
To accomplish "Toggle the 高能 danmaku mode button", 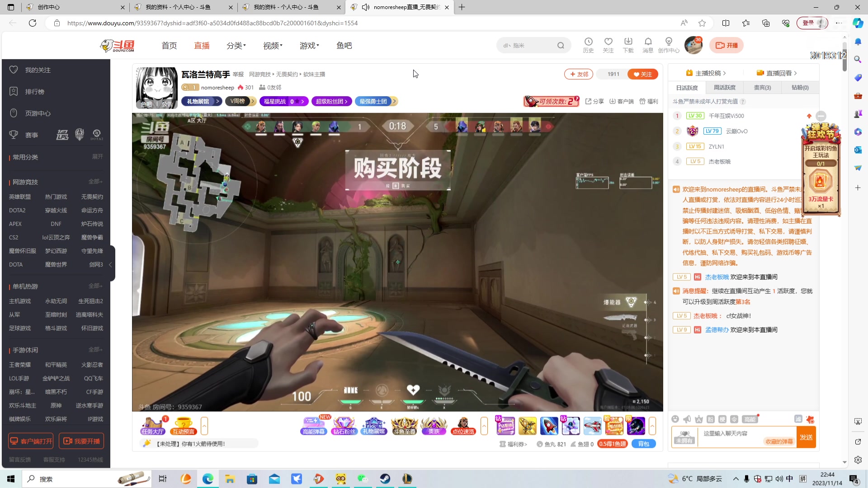I will (x=750, y=419).
